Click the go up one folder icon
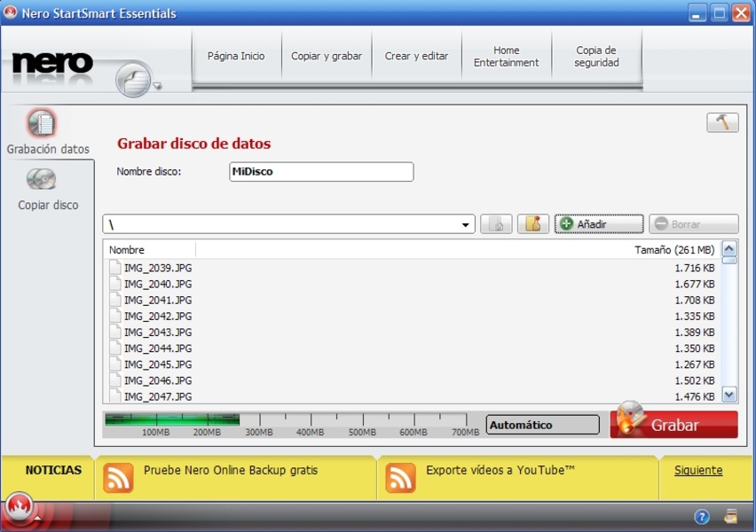Image resolution: width=756 pixels, height=532 pixels. [x=496, y=224]
